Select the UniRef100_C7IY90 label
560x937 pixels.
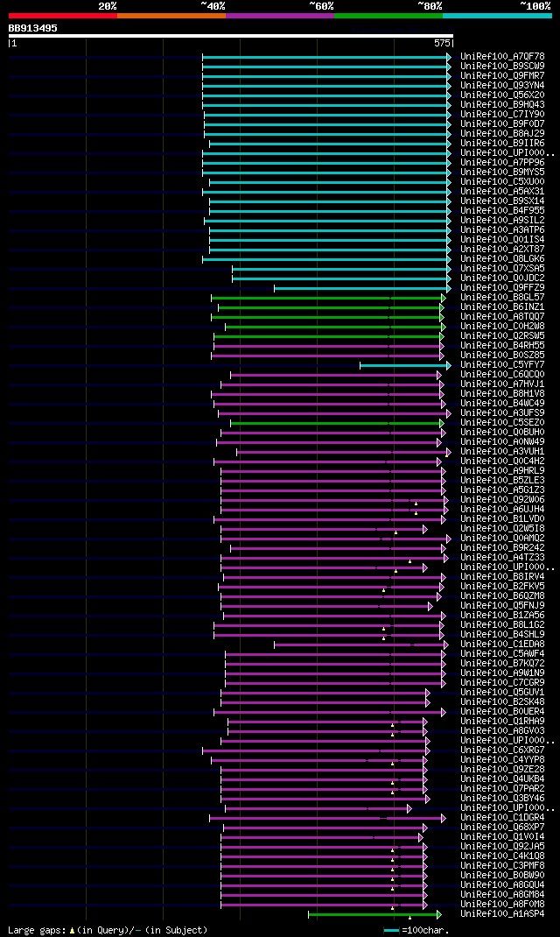502,115
